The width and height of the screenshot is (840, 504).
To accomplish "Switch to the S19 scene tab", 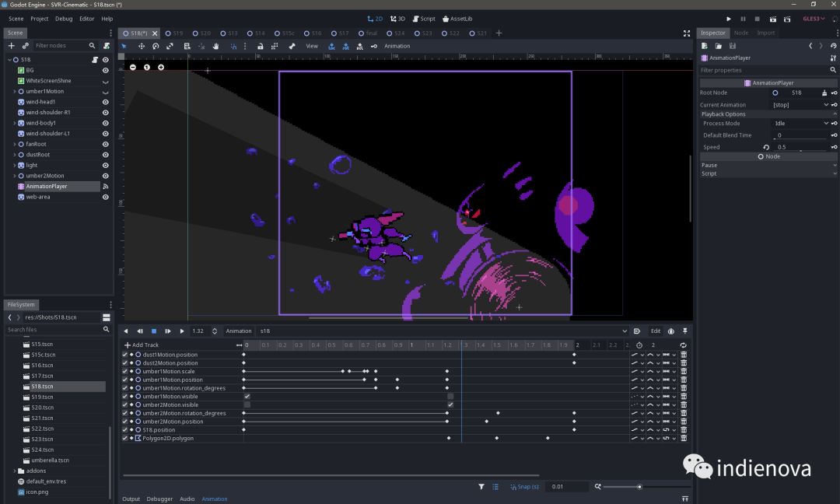I will (x=177, y=33).
